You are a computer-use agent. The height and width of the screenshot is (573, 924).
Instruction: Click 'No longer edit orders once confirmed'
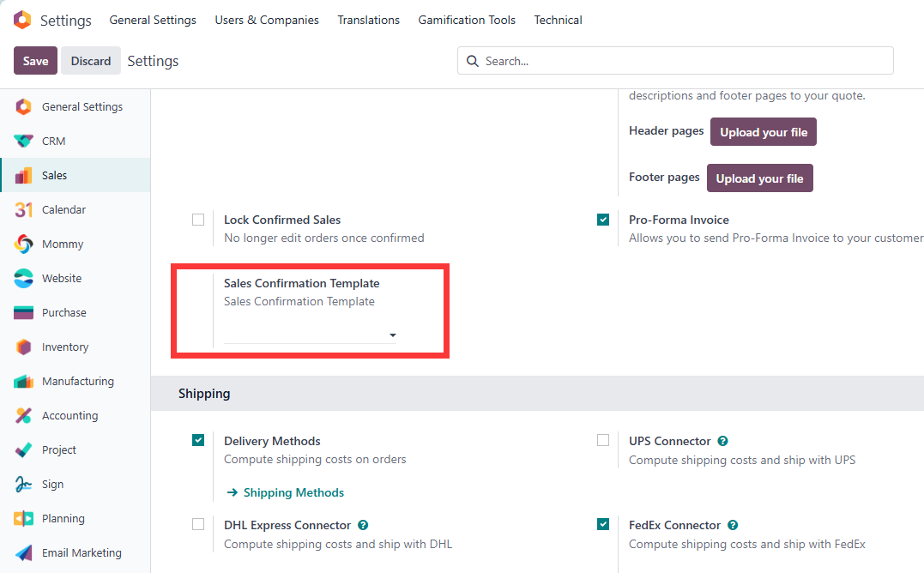click(324, 238)
